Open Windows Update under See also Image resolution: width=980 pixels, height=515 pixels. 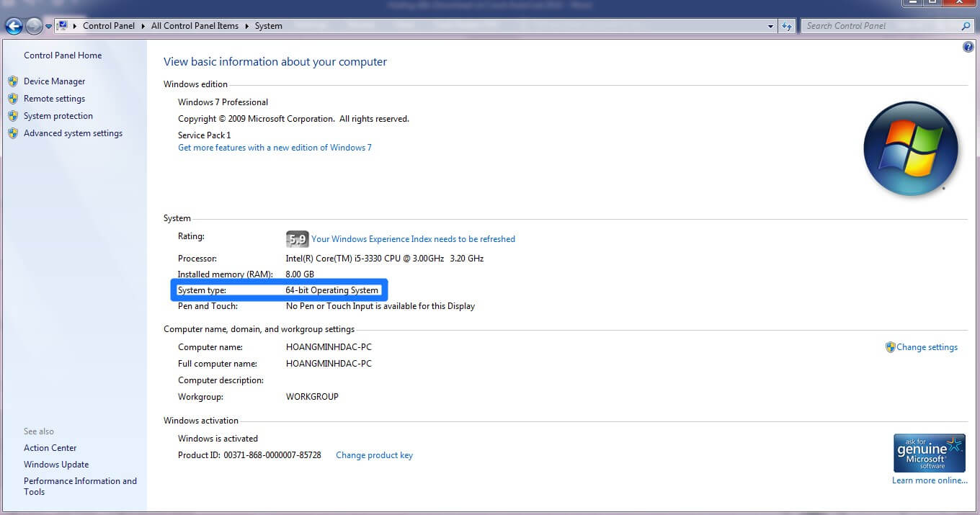tap(56, 465)
